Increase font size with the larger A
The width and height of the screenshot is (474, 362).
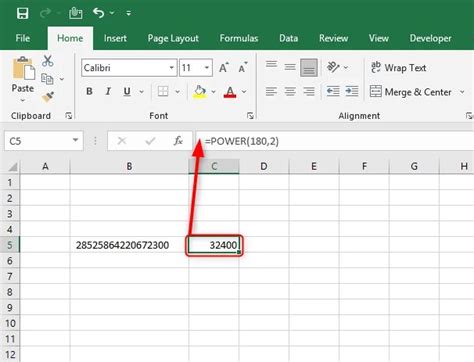click(224, 67)
